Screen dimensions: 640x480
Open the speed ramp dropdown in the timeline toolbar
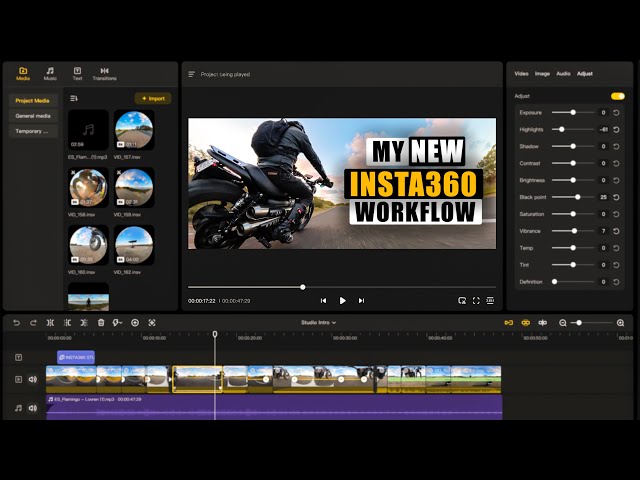pyautogui.click(x=117, y=323)
